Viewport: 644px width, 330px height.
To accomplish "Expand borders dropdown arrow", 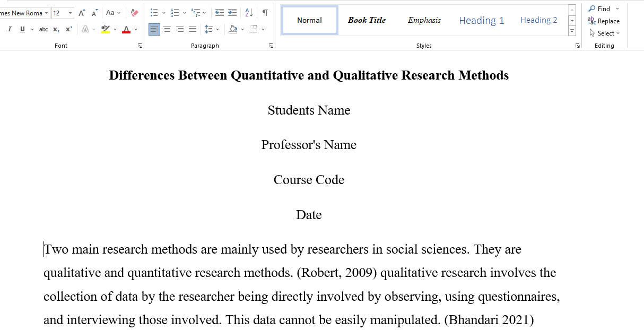I will [263, 29].
